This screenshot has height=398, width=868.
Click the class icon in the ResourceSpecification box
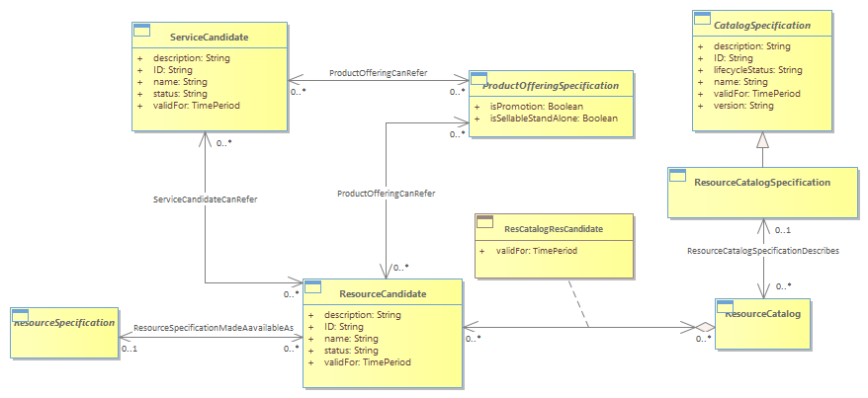coord(21,316)
